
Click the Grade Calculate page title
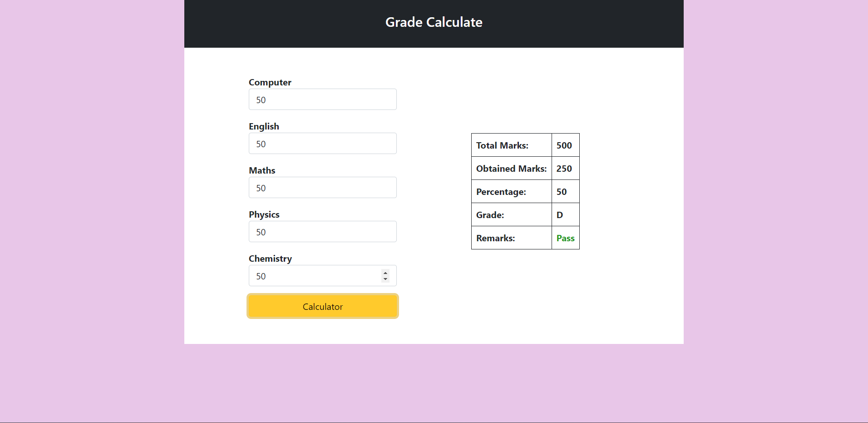[434, 22]
